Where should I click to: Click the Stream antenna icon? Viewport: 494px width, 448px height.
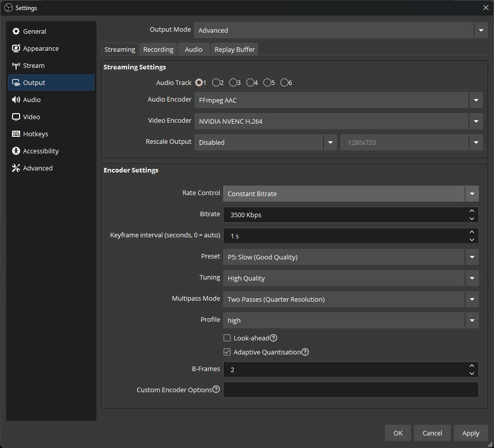pos(16,65)
